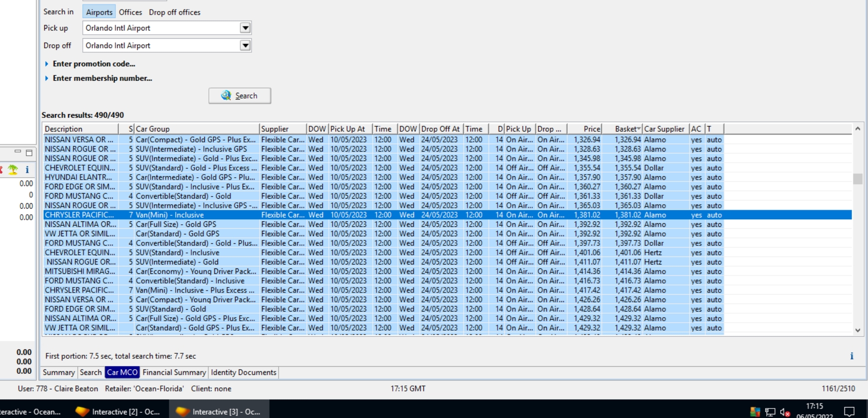
Task: Open the AVG antivirus tray icon
Action: (x=755, y=412)
